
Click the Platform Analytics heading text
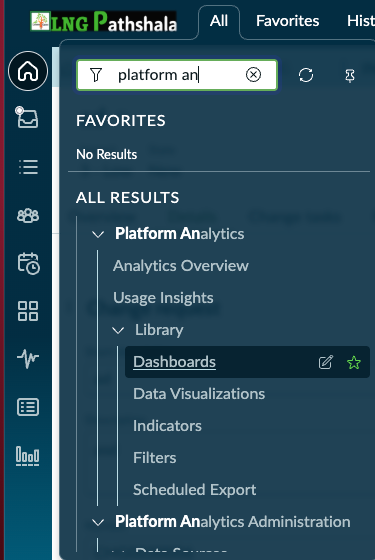[180, 234]
